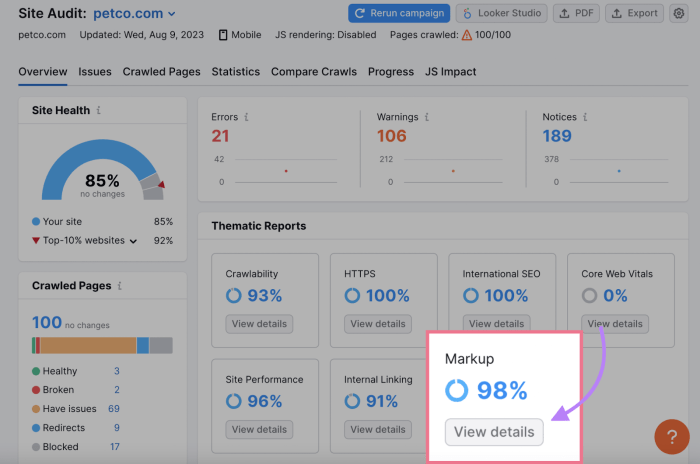Click the Core Web Vitals ring icon
Screen dimensions: 700x464
(589, 296)
